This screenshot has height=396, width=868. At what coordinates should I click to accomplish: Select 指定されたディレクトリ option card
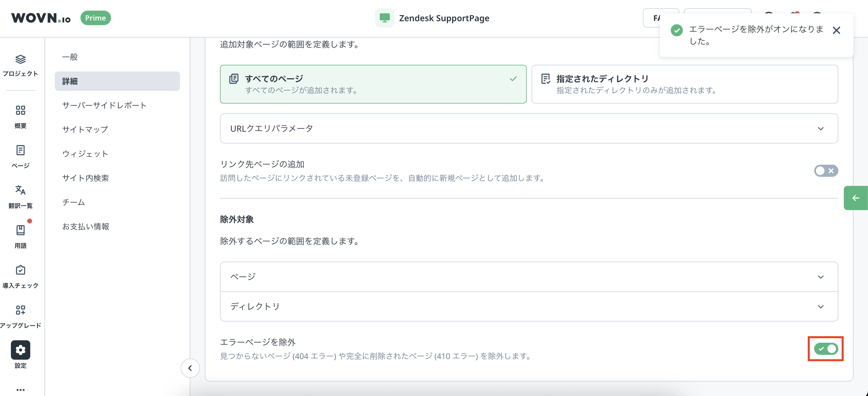point(684,84)
